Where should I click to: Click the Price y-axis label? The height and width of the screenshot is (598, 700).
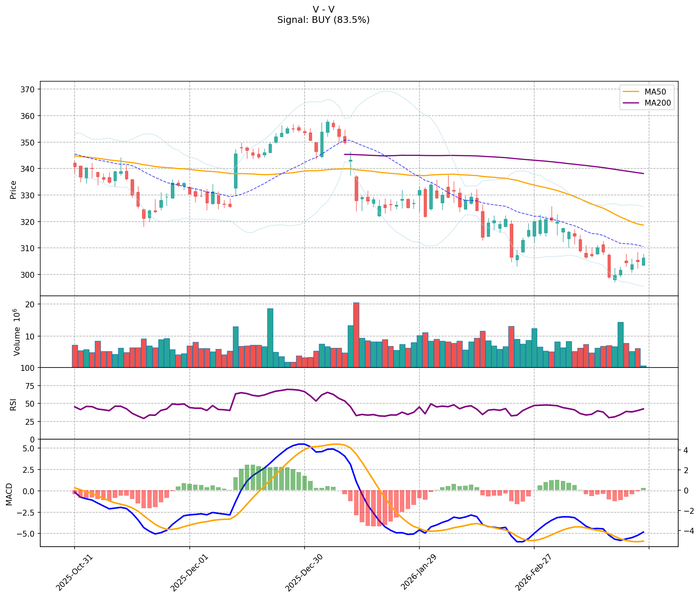[x=13, y=189]
